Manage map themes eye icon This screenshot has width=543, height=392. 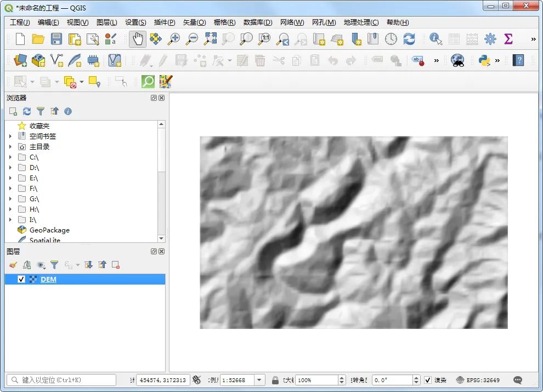pos(41,265)
